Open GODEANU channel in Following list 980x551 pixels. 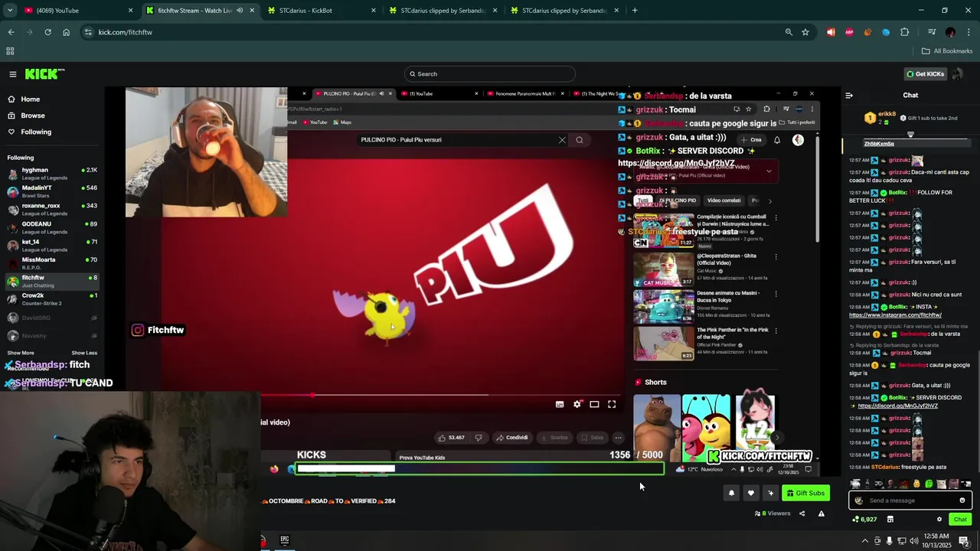tap(52, 227)
